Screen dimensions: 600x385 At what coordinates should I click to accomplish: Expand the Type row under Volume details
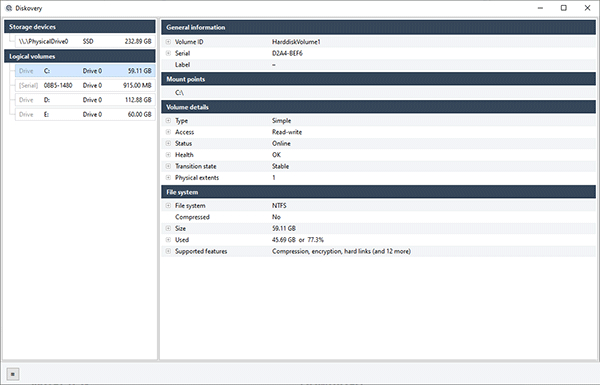(x=168, y=121)
